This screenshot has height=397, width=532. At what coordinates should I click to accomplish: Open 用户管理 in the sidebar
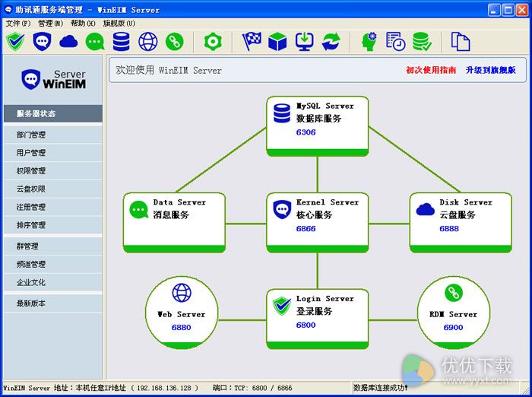(x=53, y=152)
